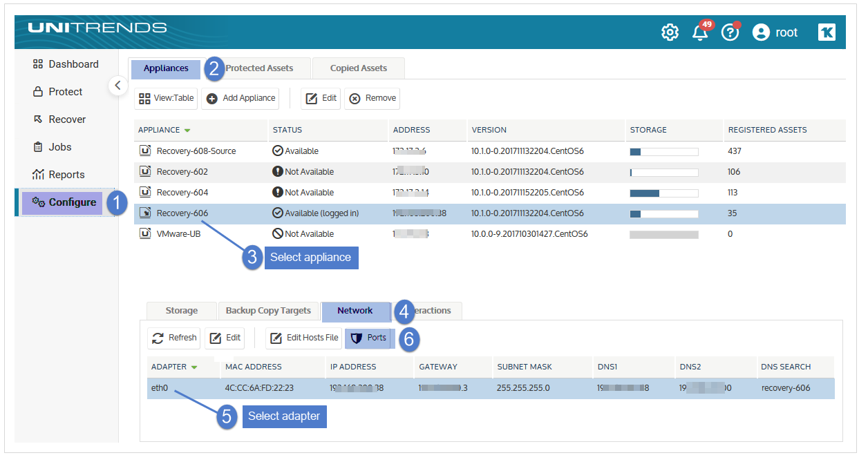Click recovery-606 DNS search cell
868x462 pixels.
(x=786, y=388)
